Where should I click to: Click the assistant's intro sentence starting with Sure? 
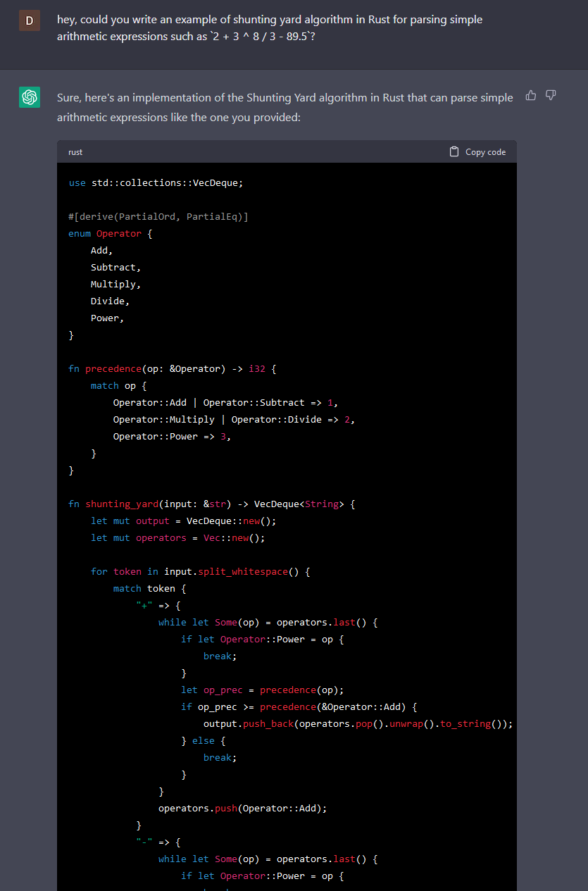pyautogui.click(x=284, y=107)
